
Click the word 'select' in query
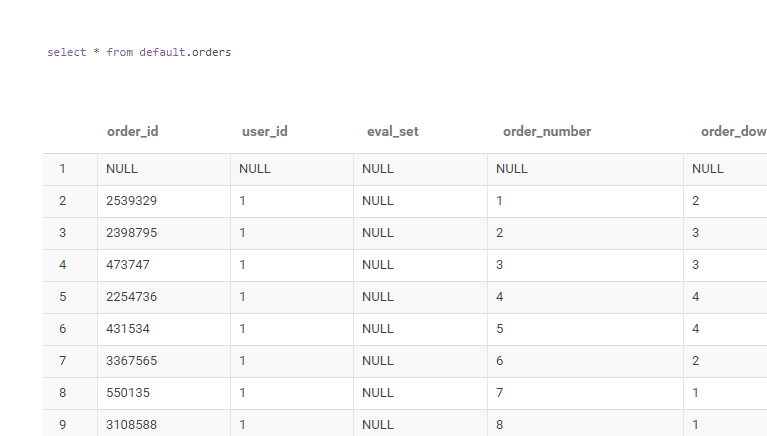pyautogui.click(x=66, y=52)
